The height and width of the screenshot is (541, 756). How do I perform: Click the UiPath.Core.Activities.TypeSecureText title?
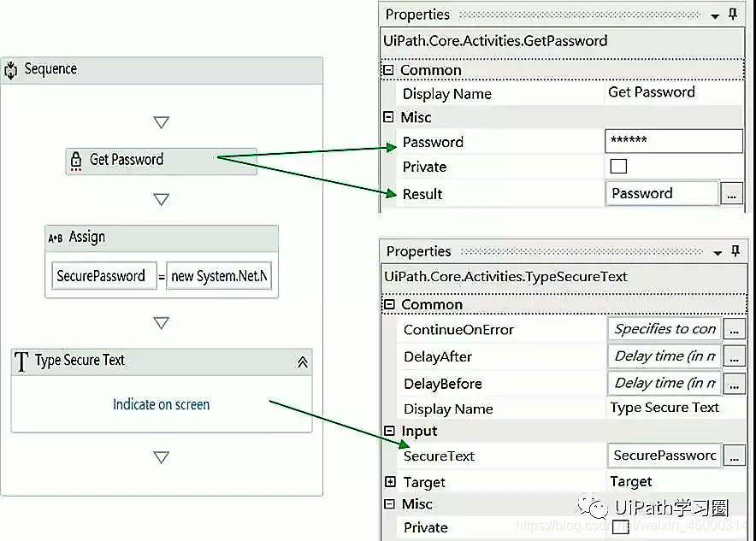505,277
